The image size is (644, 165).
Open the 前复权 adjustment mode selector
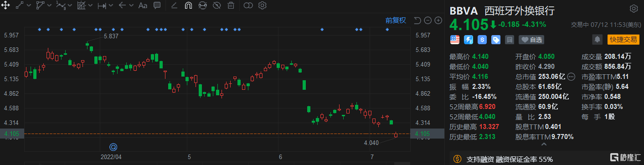[x=396, y=20]
